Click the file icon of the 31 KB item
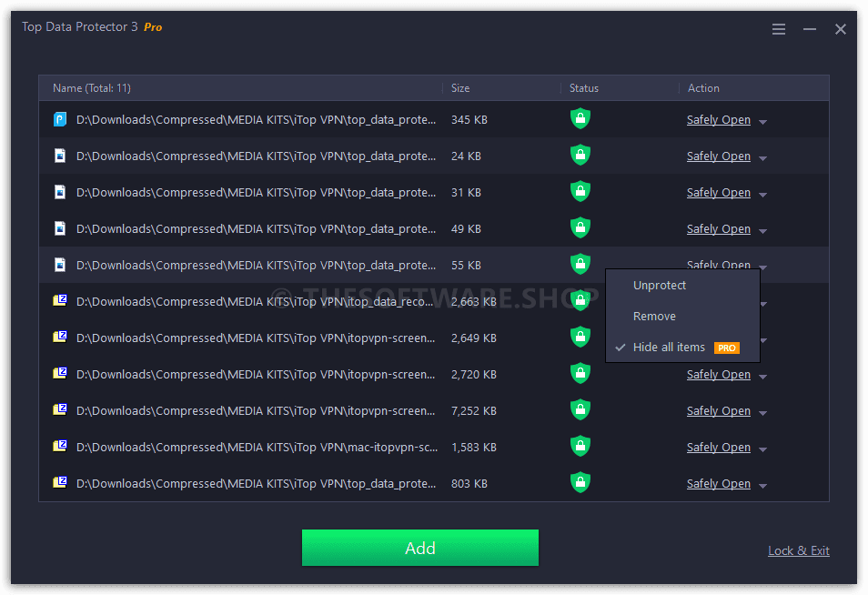Screen dimensions: 868x595 [x=60, y=192]
